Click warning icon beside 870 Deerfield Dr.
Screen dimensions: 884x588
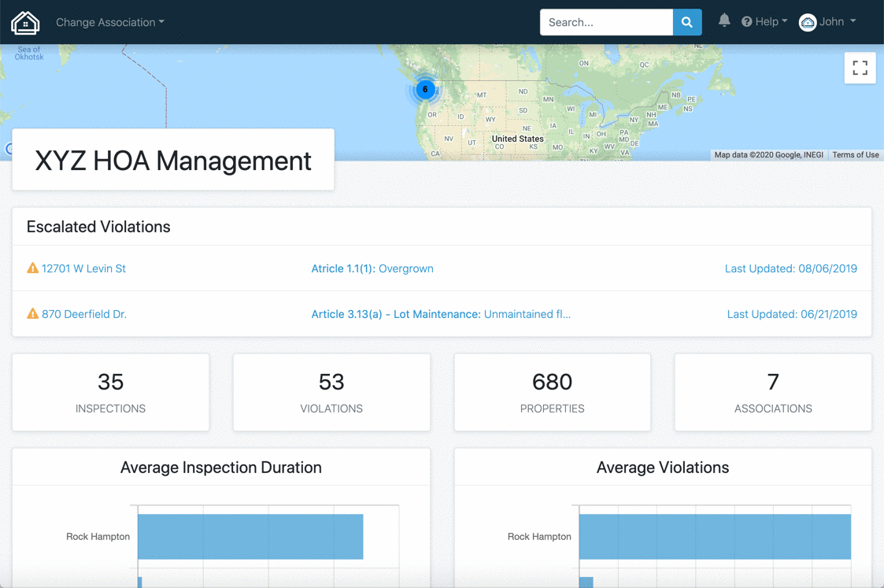point(33,313)
